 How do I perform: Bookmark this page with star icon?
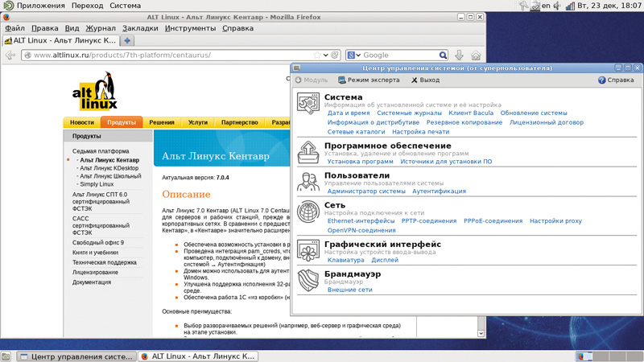tap(316, 55)
